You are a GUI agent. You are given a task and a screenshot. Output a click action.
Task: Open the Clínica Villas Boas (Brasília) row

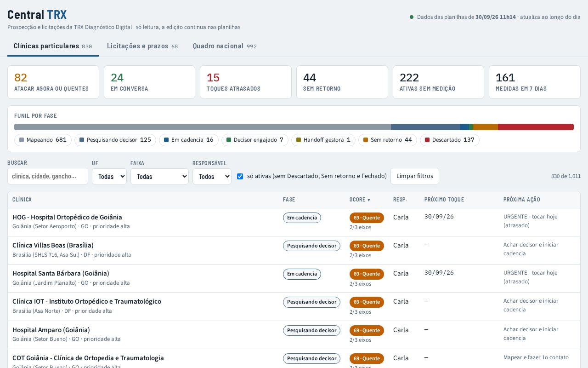coord(294,250)
